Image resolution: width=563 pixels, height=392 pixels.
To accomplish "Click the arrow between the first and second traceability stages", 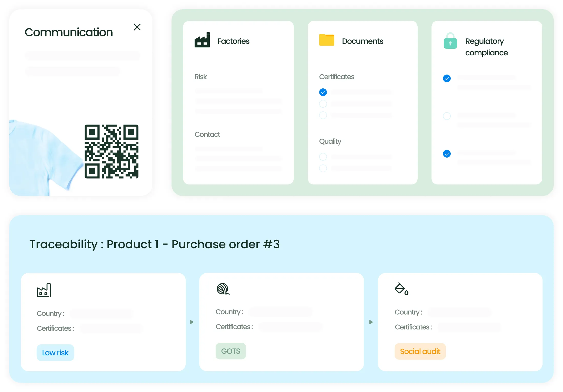I will (x=192, y=322).
